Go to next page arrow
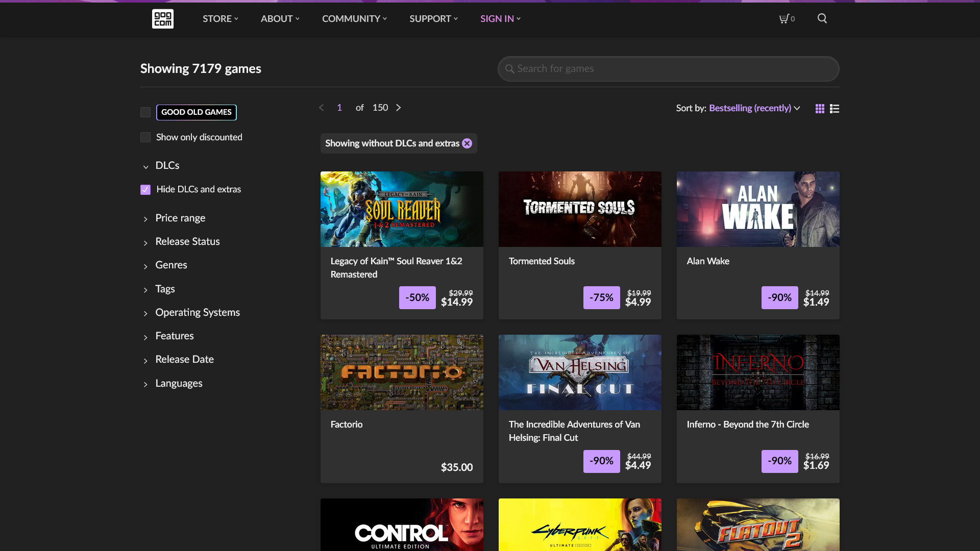 click(x=399, y=108)
